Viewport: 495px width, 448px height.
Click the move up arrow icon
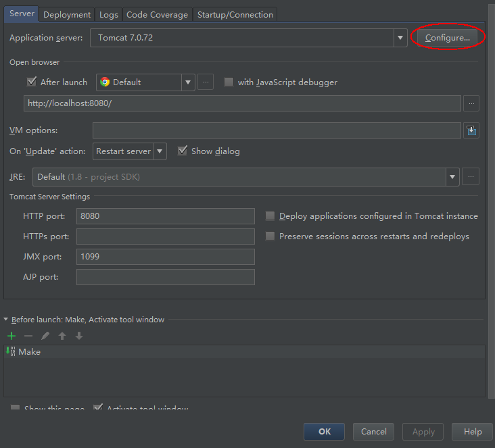[x=62, y=336]
